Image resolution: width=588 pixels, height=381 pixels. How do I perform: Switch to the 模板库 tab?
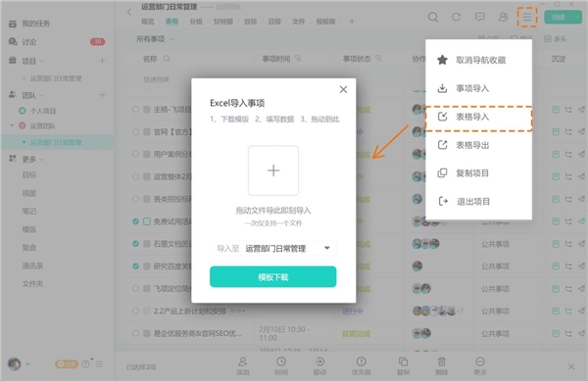point(326,22)
